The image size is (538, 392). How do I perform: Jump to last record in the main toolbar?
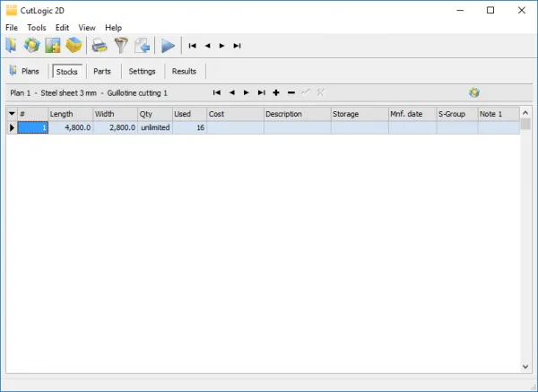[x=237, y=46]
